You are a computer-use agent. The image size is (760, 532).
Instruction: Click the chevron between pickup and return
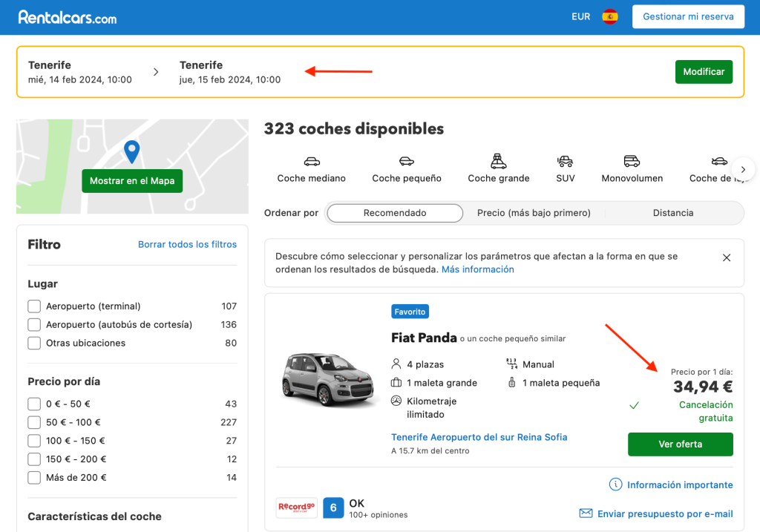[x=156, y=72]
